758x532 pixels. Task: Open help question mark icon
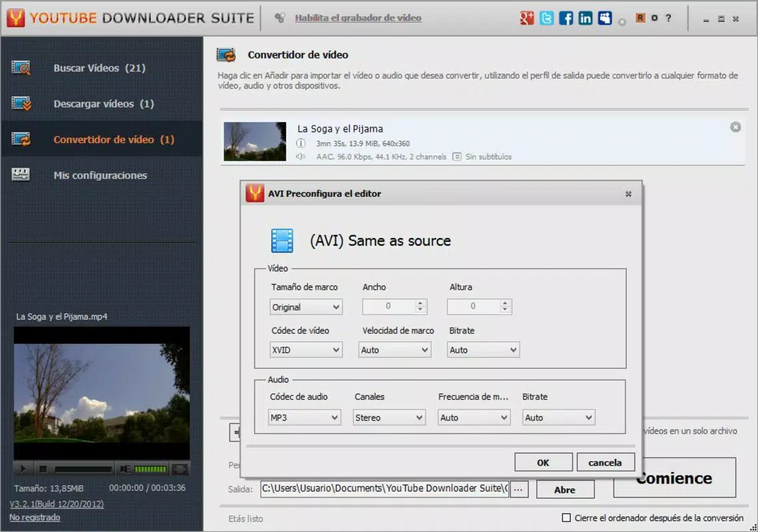[668, 18]
